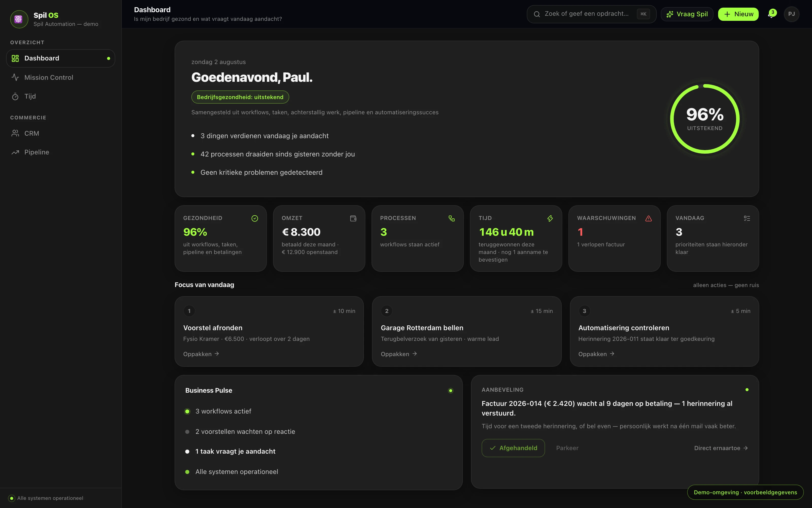Image resolution: width=812 pixels, height=508 pixels.
Task: Open CRM in the sidebar
Action: 61,133
